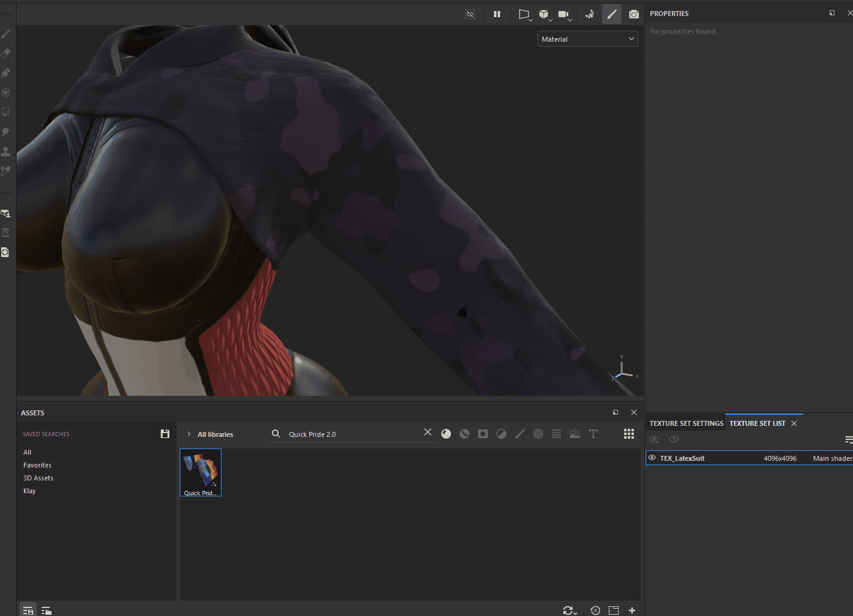Screen dimensions: 853x616
Task: Show all texture sets with eye icon
Action: click(x=674, y=439)
